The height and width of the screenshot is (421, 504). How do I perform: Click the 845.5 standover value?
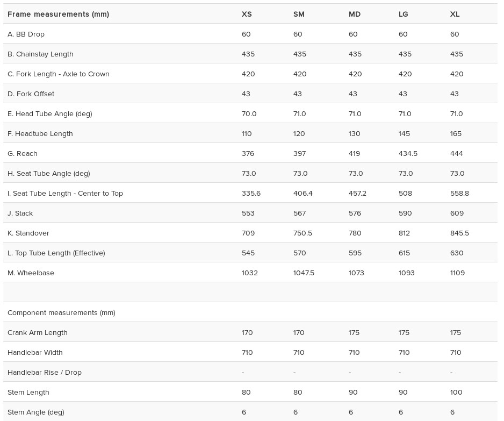click(459, 233)
